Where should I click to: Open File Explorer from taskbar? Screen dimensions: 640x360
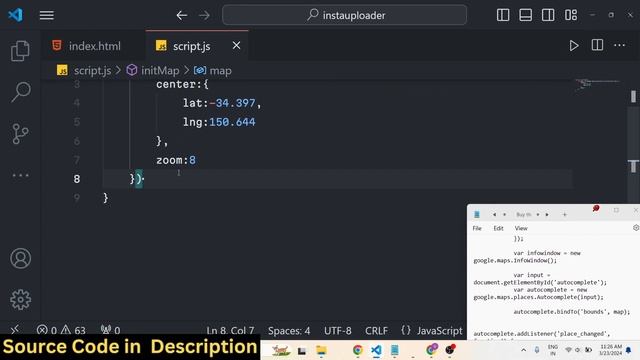point(322,350)
